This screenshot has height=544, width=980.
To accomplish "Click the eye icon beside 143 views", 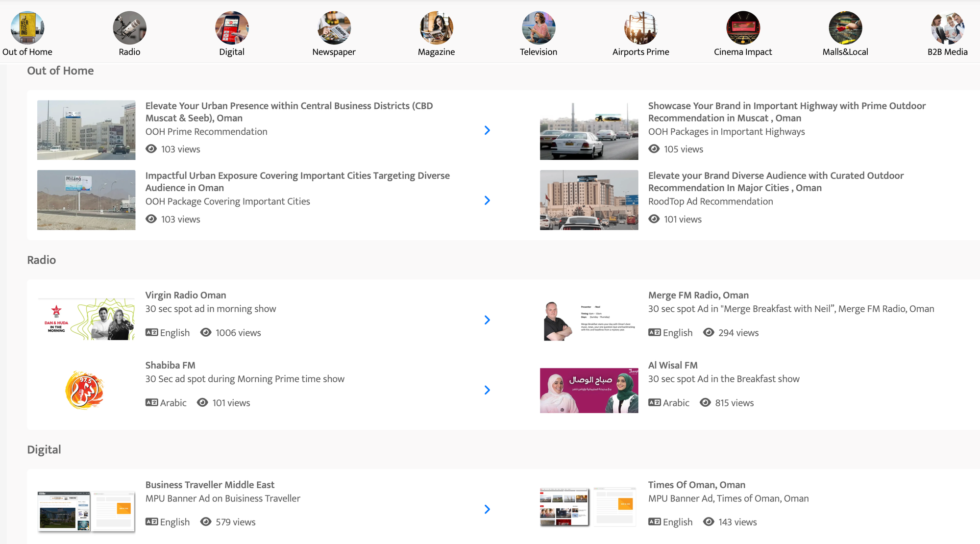I will coord(709,521).
